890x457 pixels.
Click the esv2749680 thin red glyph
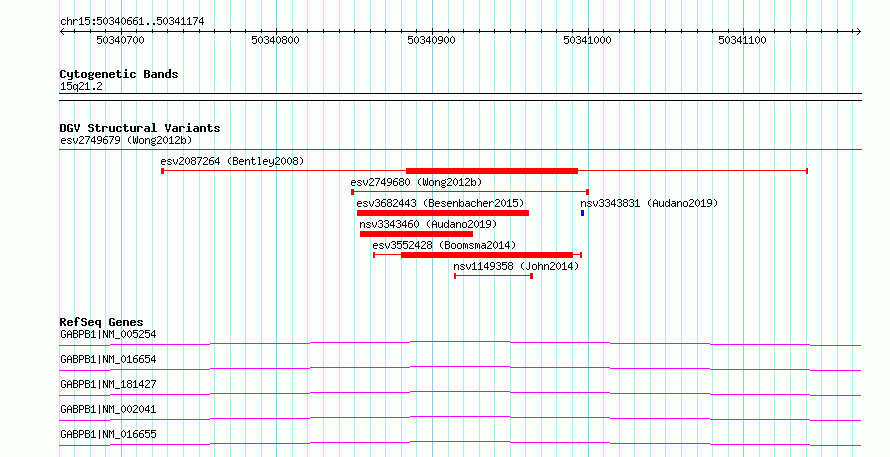coord(470,192)
